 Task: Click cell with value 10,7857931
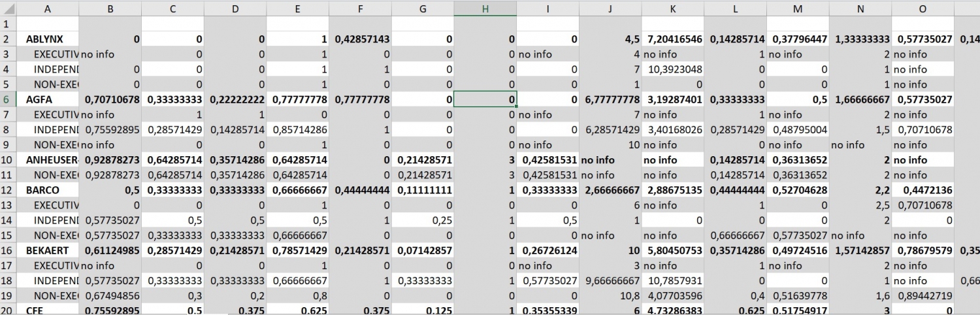pos(673,280)
